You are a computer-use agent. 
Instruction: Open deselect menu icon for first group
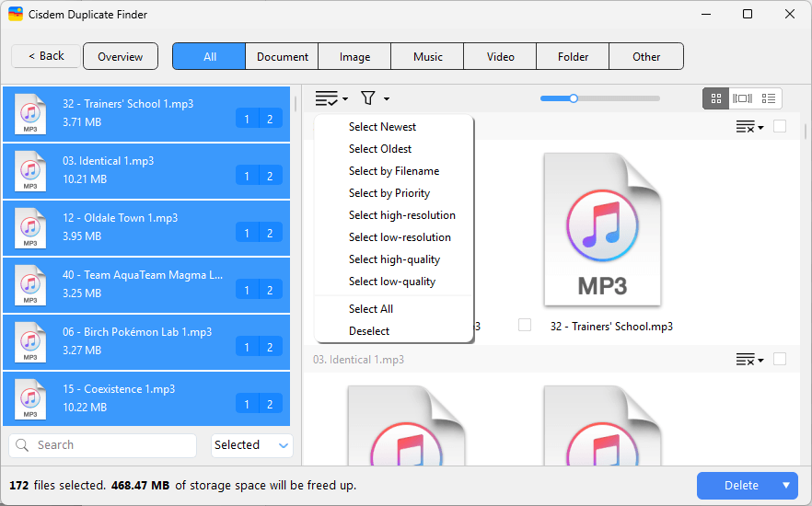745,127
